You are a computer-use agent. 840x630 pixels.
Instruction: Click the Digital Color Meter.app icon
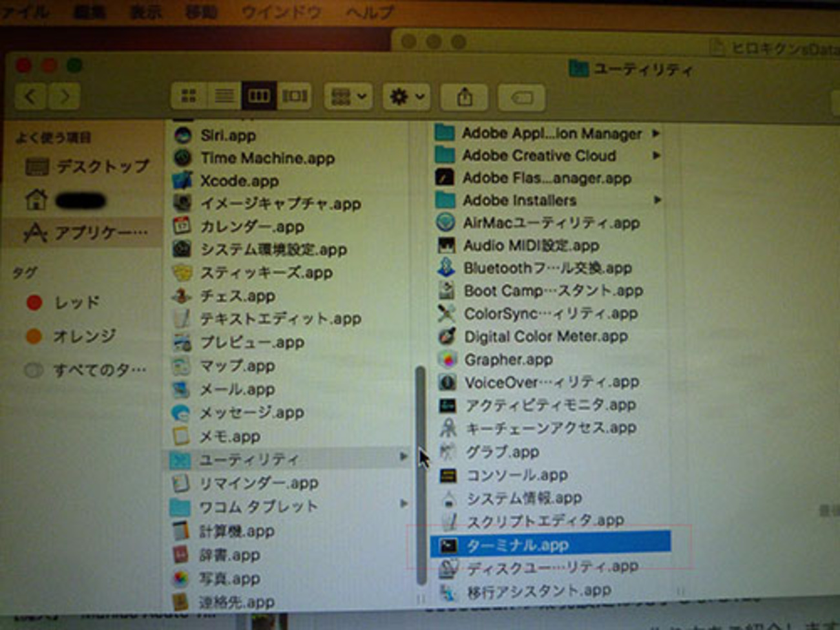tap(446, 337)
